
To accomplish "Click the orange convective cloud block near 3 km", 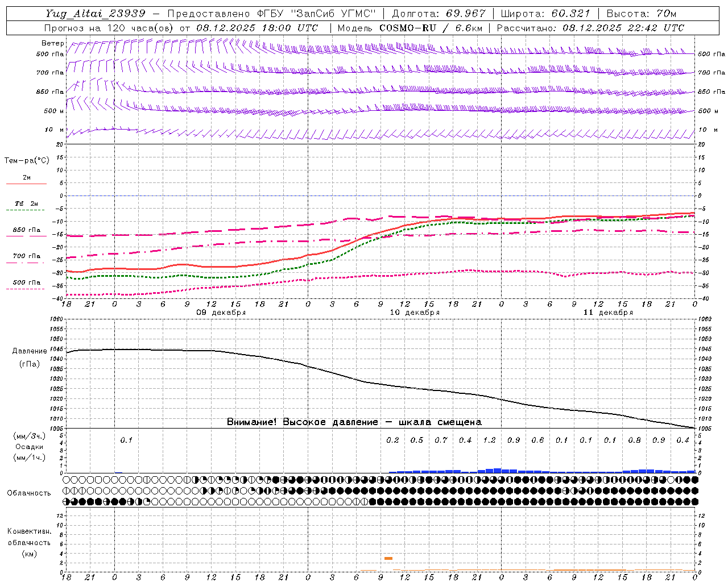I will [388, 558].
